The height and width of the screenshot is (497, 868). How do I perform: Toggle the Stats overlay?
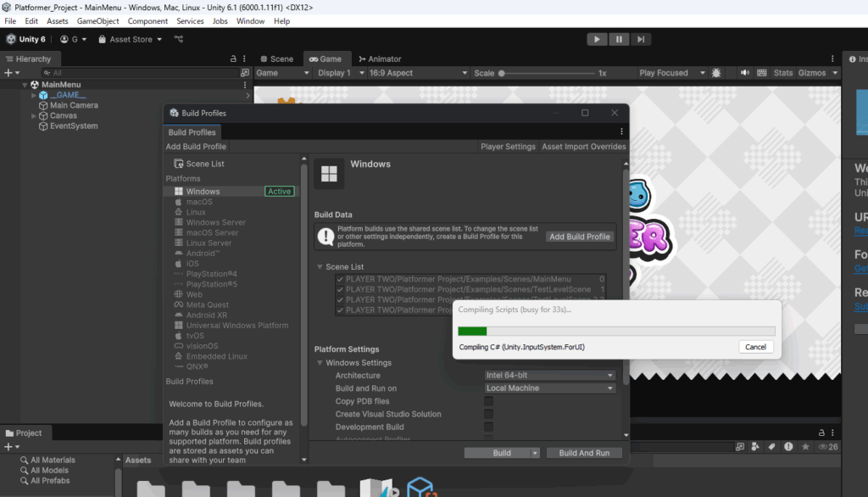[782, 73]
